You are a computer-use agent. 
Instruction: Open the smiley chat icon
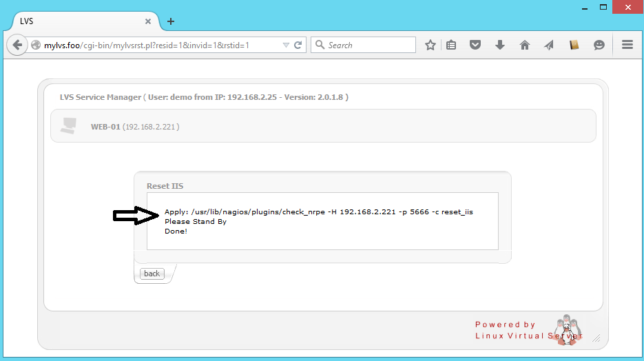click(599, 45)
